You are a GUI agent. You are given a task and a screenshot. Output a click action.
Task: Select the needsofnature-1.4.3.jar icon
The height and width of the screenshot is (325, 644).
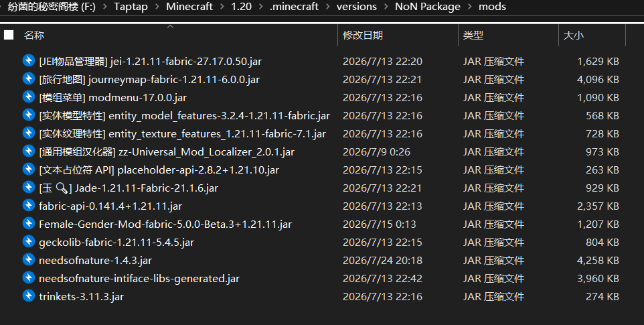click(28, 260)
